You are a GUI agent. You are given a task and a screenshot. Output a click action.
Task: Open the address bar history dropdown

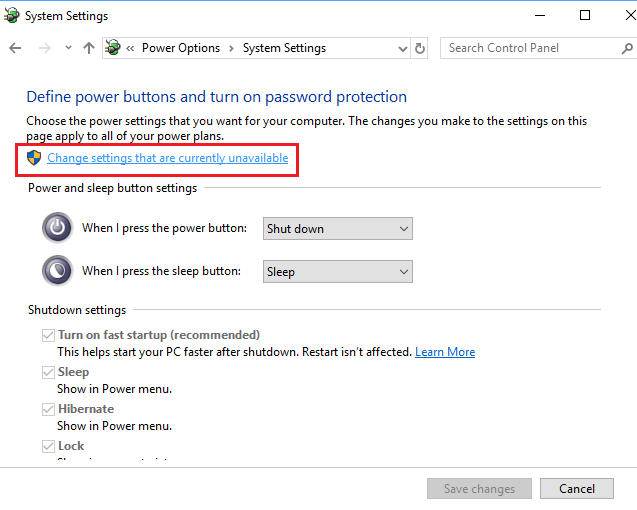click(401, 48)
